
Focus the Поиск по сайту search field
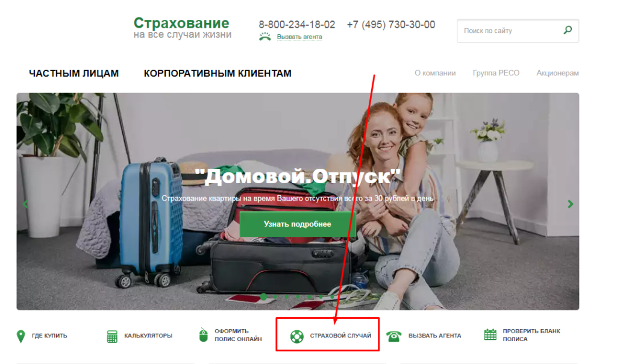pos(518,31)
